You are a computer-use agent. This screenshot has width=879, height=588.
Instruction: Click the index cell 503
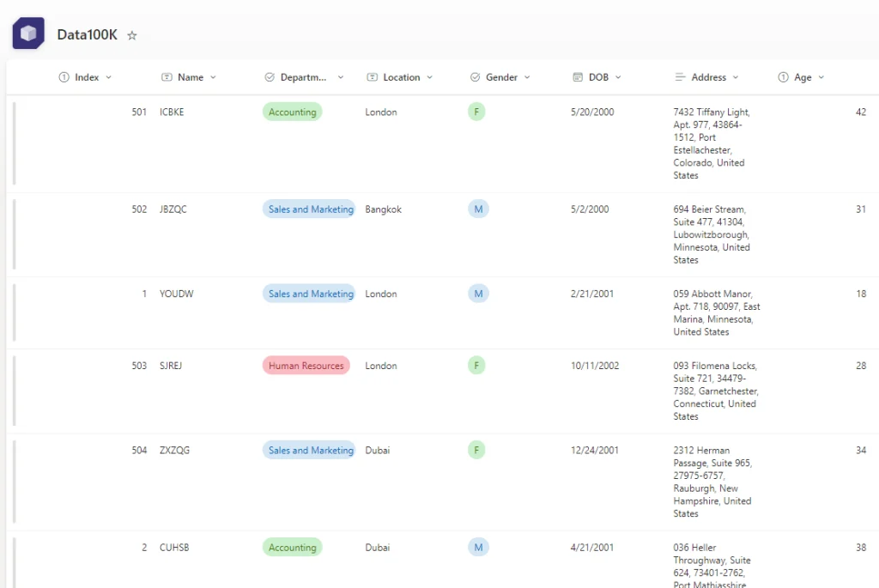[x=139, y=366]
